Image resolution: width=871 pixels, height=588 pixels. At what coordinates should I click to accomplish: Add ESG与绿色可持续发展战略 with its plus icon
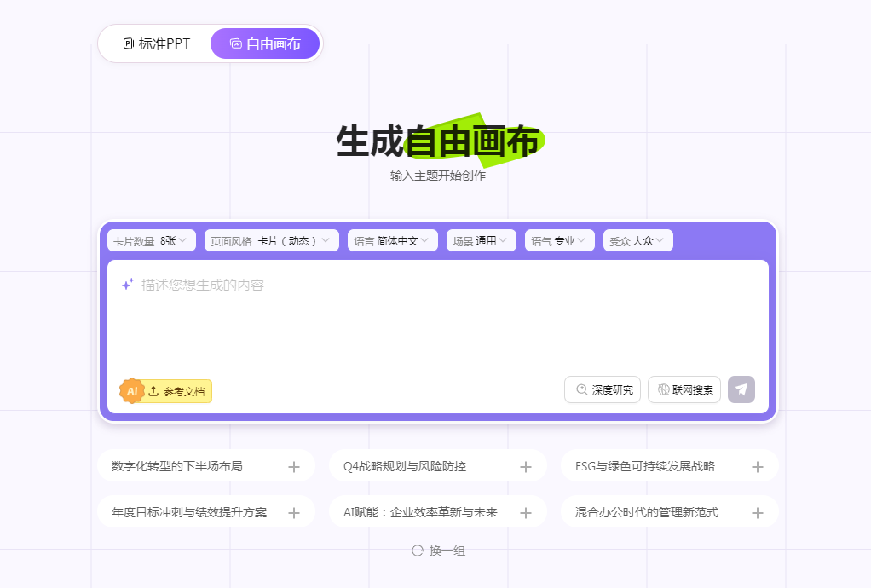point(757,467)
